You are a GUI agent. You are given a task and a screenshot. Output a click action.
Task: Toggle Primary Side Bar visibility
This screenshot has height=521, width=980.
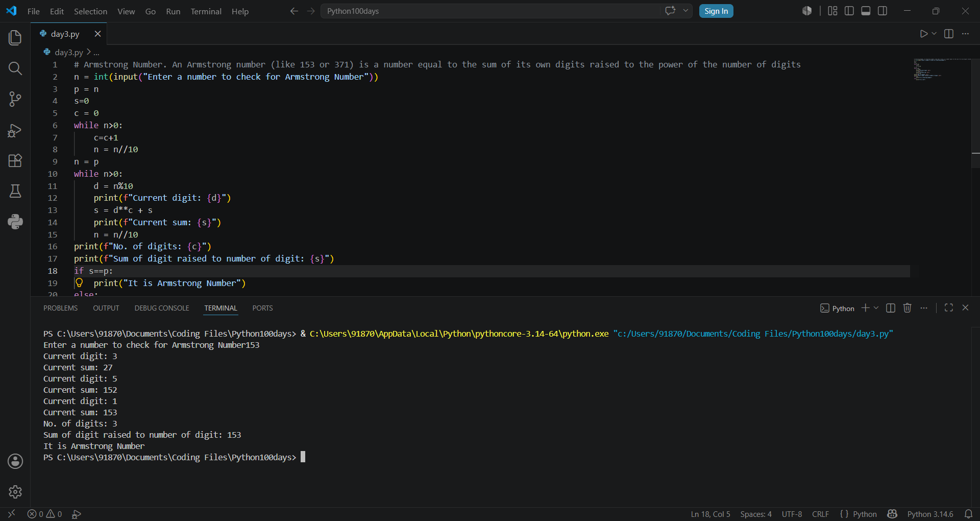pyautogui.click(x=849, y=11)
